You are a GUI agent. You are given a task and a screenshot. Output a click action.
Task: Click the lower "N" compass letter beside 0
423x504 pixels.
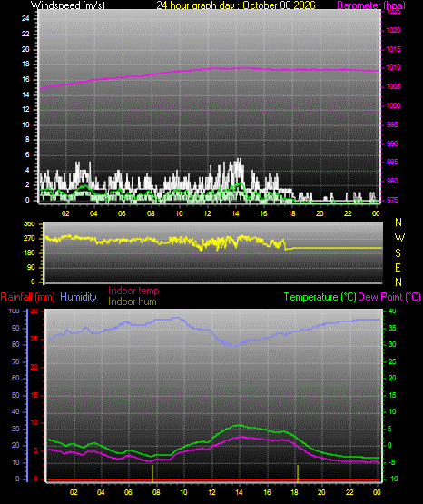[398, 282]
